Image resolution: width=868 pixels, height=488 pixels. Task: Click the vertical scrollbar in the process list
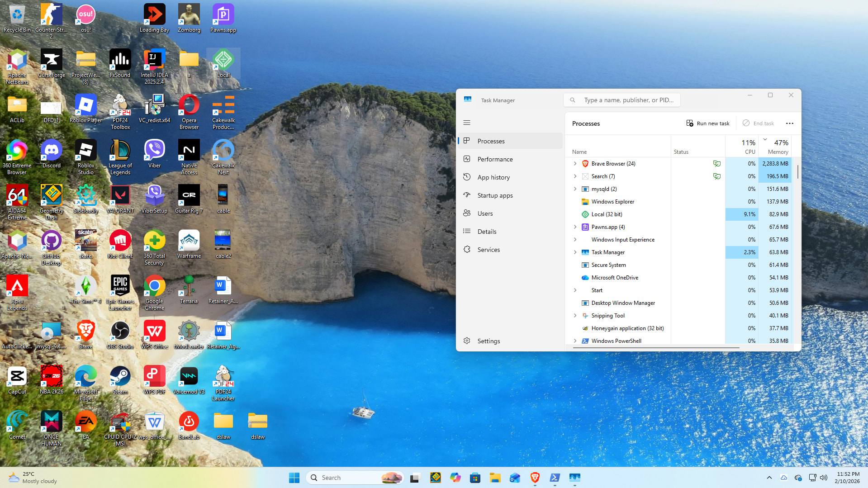click(797, 172)
